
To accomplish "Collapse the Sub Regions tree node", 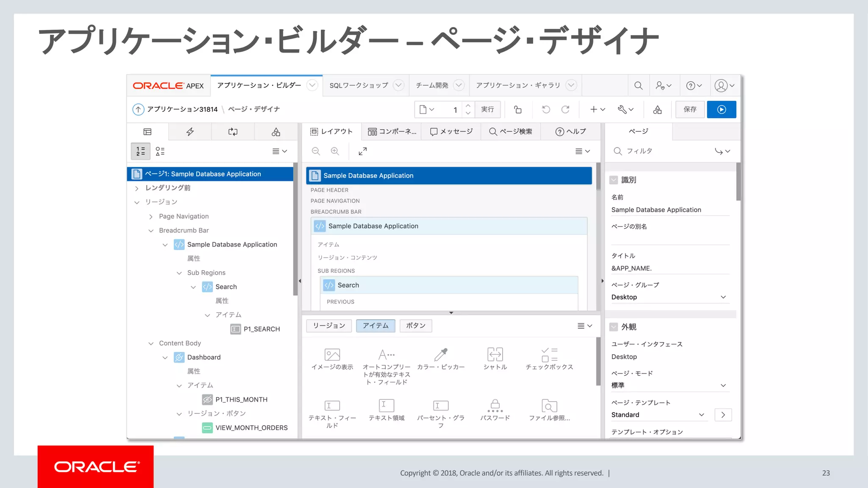I will 179,273.
